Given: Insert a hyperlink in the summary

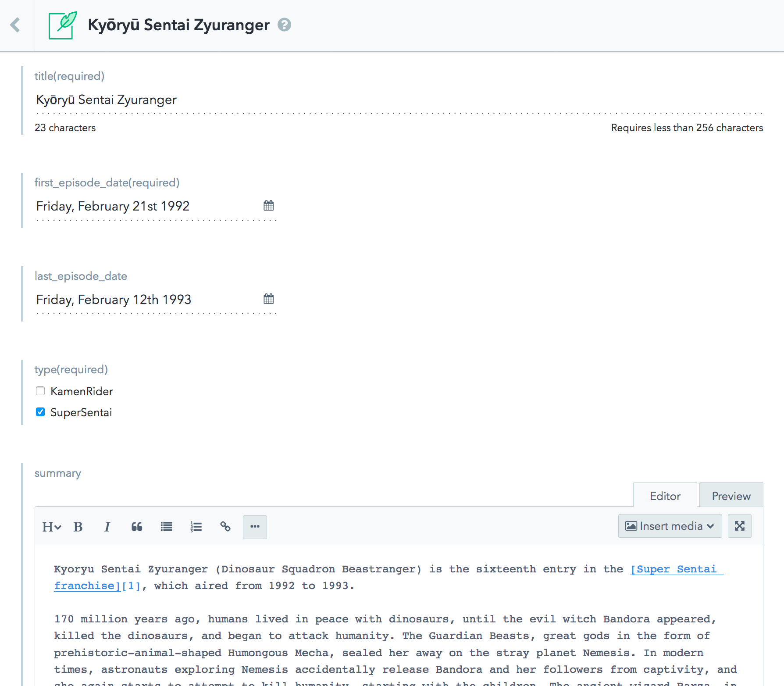Looking at the screenshot, I should (225, 526).
